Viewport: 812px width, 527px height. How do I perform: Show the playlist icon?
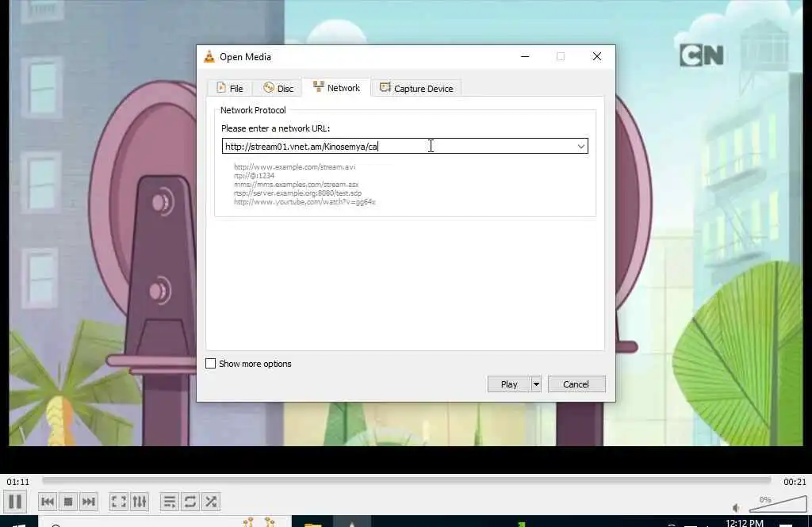pyautogui.click(x=170, y=501)
